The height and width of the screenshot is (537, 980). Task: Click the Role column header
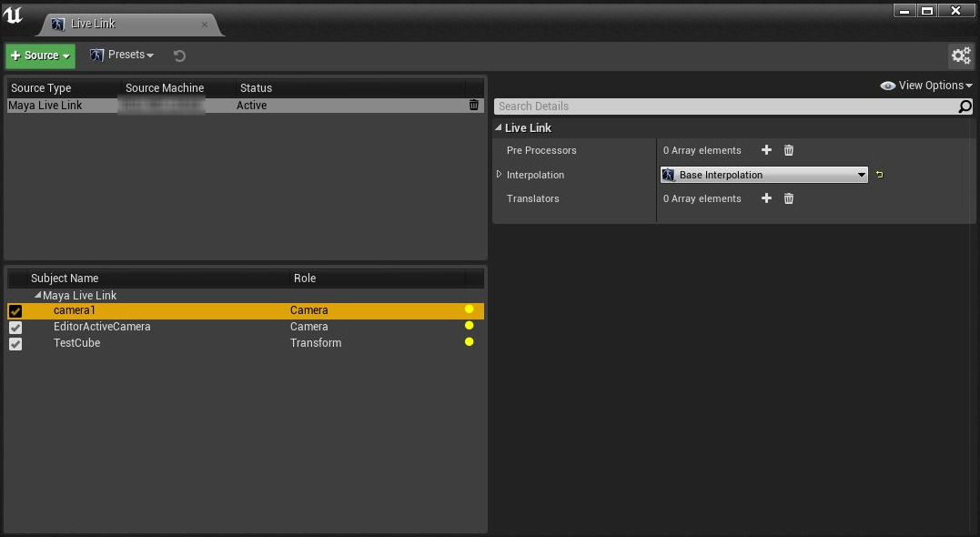(305, 279)
